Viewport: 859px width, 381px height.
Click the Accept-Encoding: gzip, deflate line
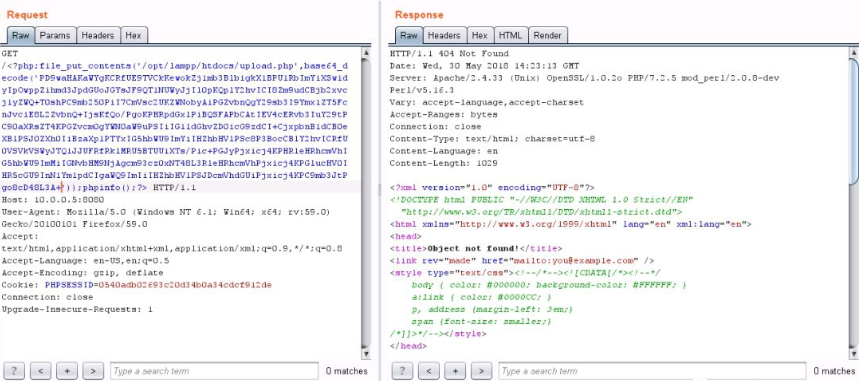click(x=83, y=272)
